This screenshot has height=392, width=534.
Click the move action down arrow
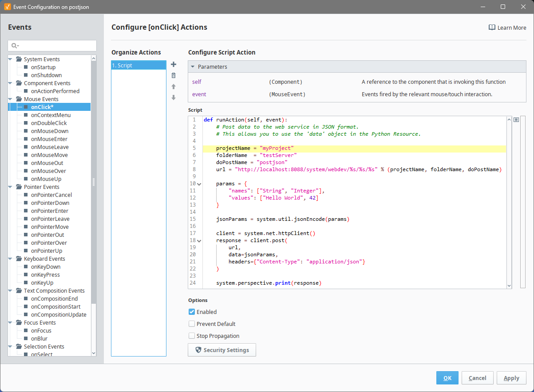(x=174, y=98)
